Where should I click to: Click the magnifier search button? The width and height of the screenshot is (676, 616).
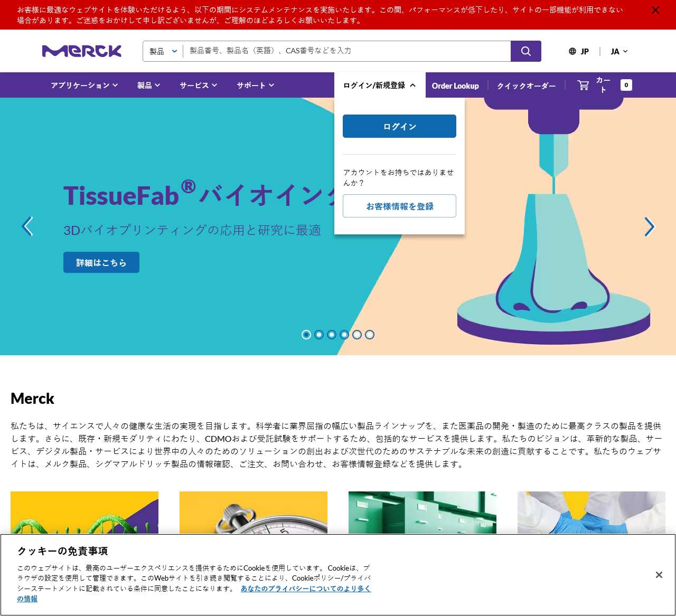(526, 51)
